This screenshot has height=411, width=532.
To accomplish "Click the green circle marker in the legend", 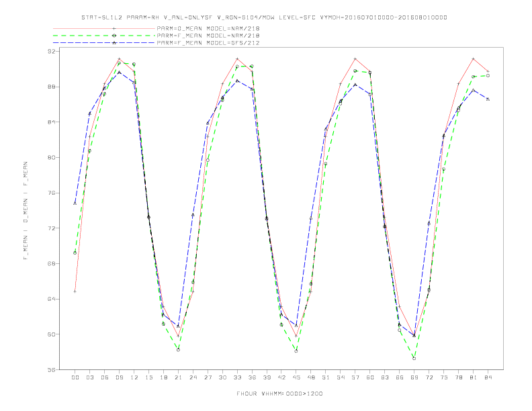I will (114, 36).
